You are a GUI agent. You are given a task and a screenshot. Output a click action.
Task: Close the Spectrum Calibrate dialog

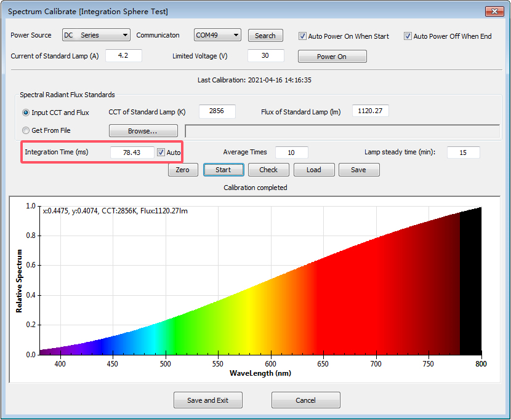click(493, 12)
